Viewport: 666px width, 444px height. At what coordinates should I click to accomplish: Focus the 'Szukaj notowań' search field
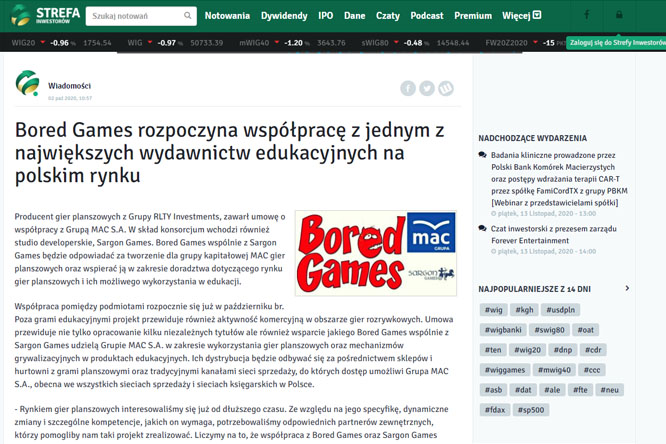(141, 16)
